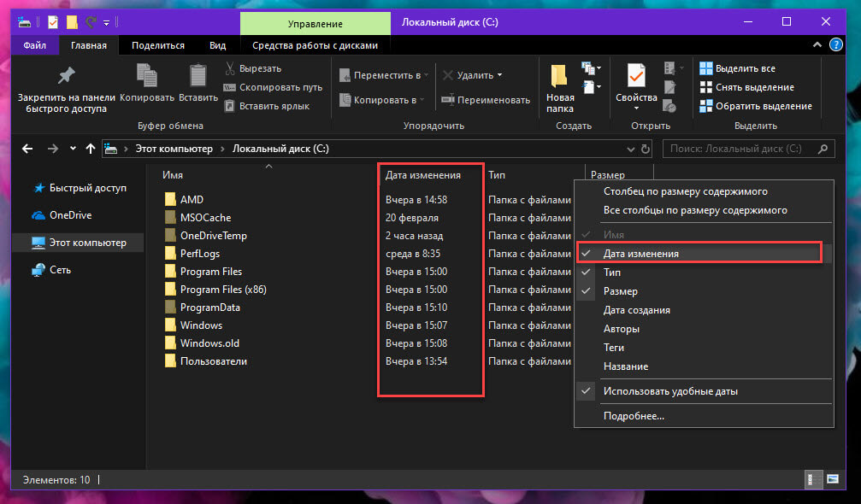This screenshot has width=861, height=504.
Task: Switch to details view icon in status bar
Action: coord(812,479)
